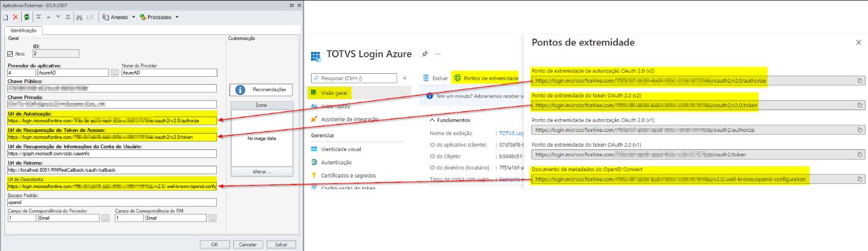Select the Identificação tab
The image size is (868, 251).
(x=24, y=30)
